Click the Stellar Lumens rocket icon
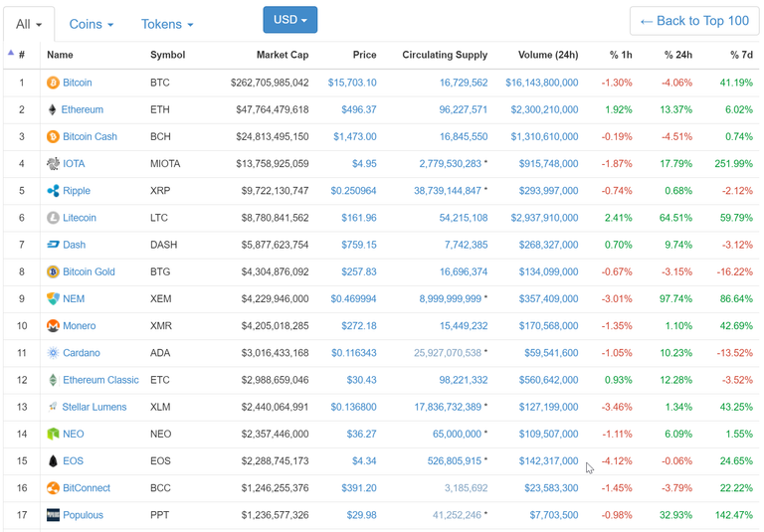The height and width of the screenshot is (532, 764). tap(53, 407)
